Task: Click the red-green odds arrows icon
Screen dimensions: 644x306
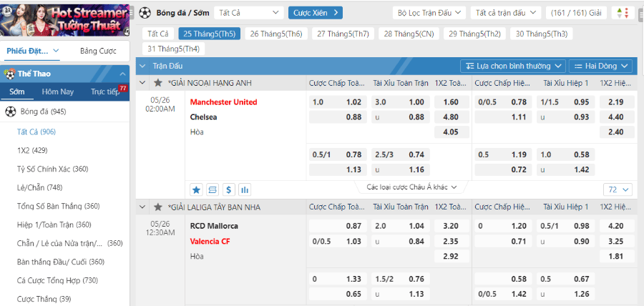Action: (623, 13)
